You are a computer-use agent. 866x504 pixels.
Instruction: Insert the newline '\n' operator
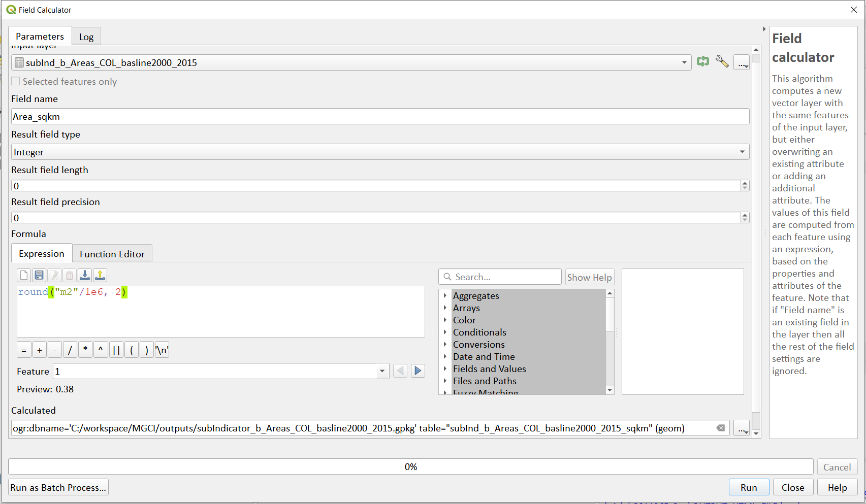[162, 350]
